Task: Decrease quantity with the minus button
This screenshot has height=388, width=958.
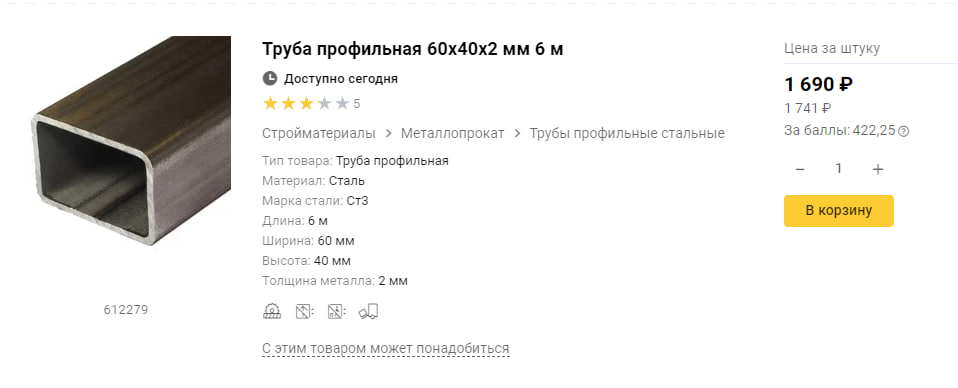Action: click(x=800, y=169)
